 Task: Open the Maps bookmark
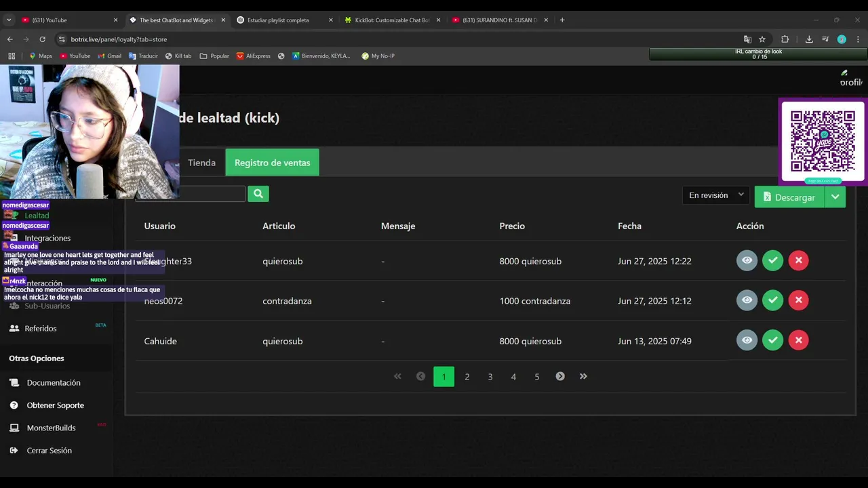pyautogui.click(x=41, y=56)
